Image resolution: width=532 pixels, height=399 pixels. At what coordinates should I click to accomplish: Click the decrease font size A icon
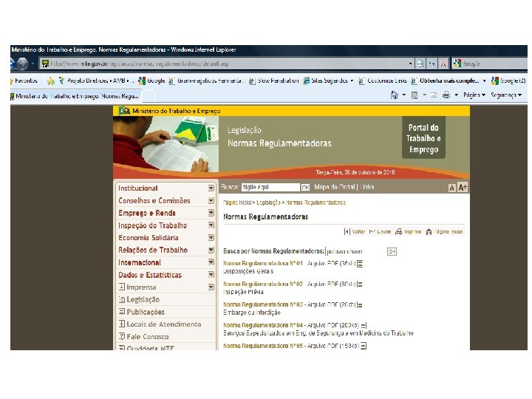tap(451, 188)
